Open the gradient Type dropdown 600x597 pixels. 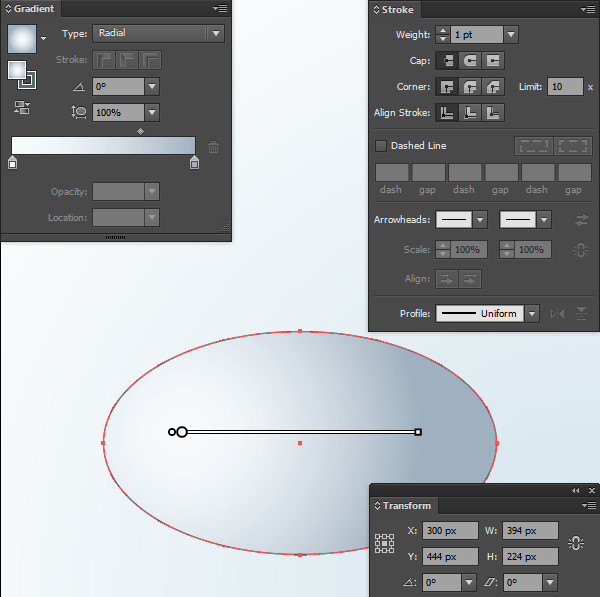pyautogui.click(x=216, y=33)
